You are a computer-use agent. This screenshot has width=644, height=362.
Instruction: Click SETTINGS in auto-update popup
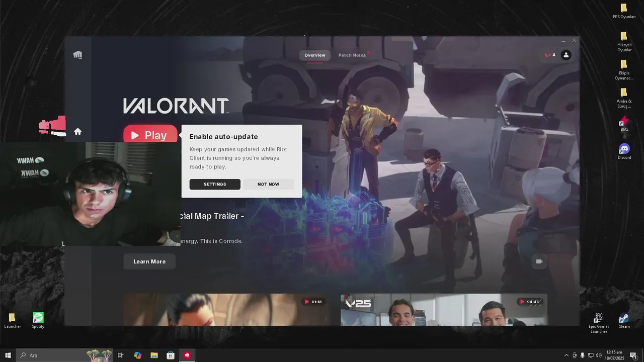(x=215, y=185)
